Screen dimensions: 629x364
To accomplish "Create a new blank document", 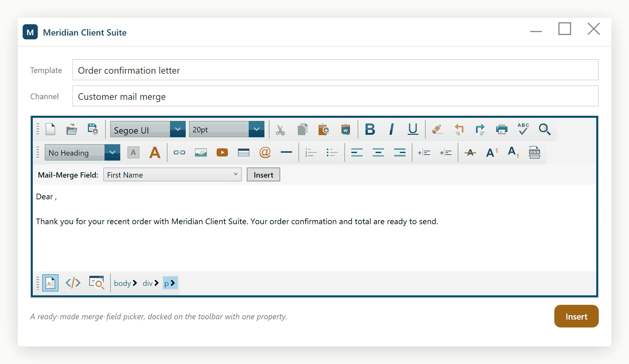I will [50, 129].
